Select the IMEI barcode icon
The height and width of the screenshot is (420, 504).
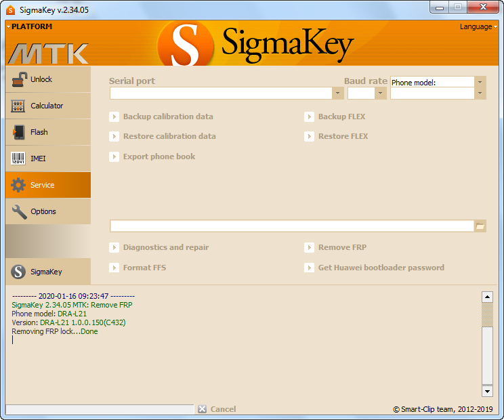(x=18, y=159)
